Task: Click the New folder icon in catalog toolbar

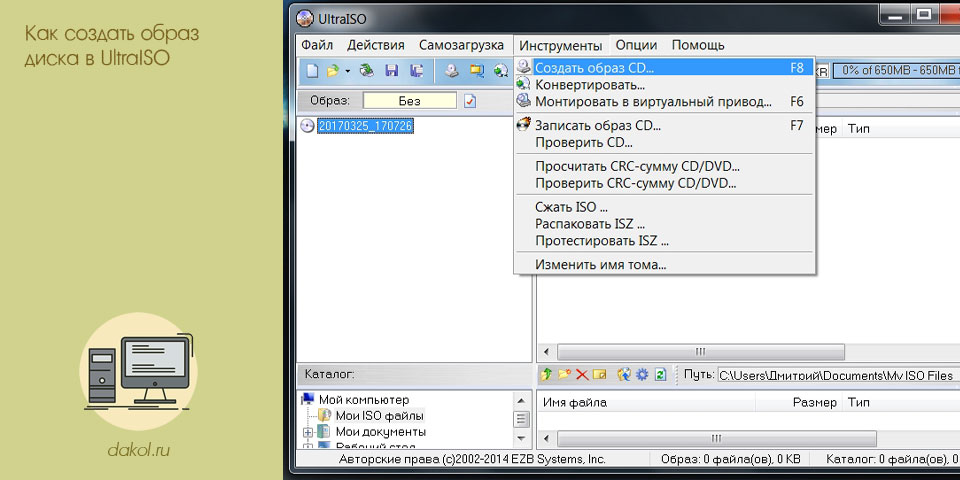Action: coord(564,375)
